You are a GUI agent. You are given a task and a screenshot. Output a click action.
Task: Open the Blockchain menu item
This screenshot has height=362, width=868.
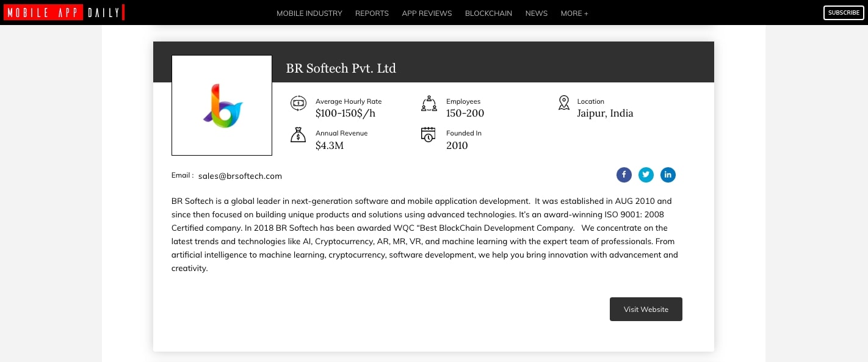(x=488, y=13)
